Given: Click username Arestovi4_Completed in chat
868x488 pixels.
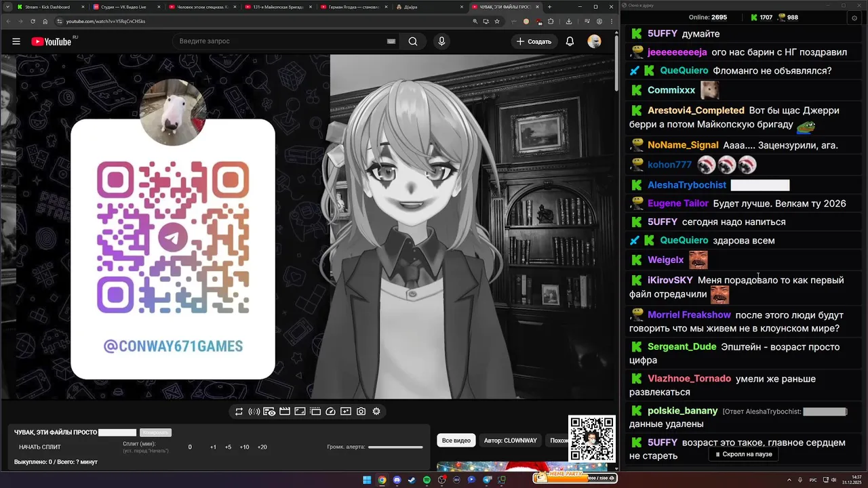Looking at the screenshot, I should coord(696,110).
